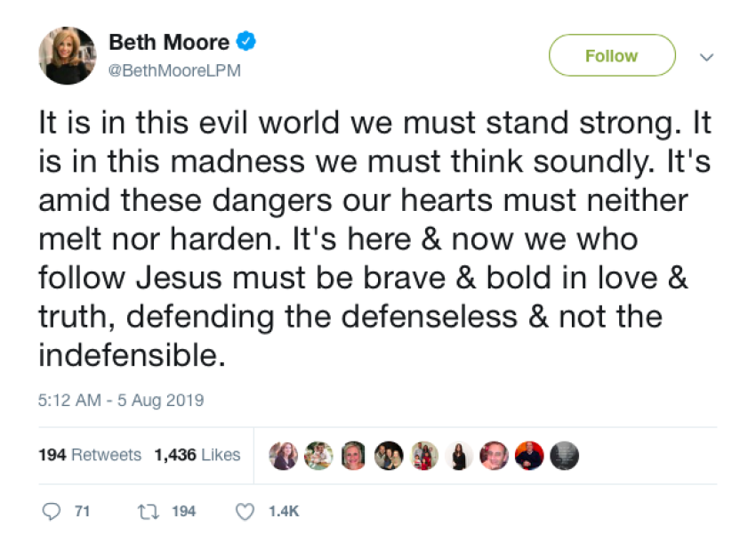The image size is (756, 543).
Task: Click liker avatar with red-orange background
Action: click(x=530, y=455)
